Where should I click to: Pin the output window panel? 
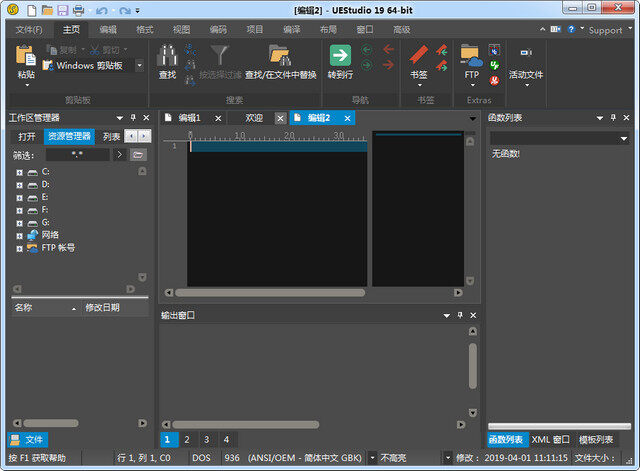coord(460,315)
